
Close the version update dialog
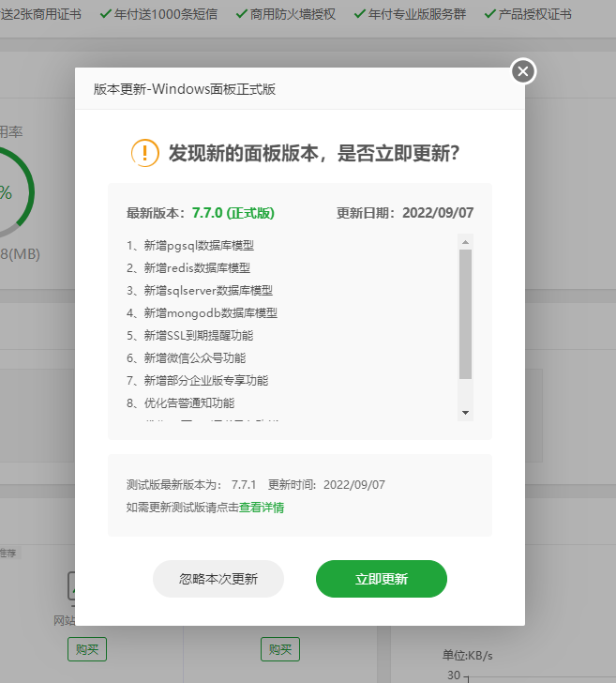523,71
